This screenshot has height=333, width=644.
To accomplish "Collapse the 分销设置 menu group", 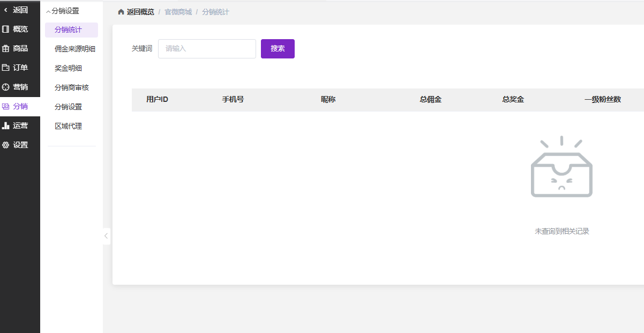I will [49, 11].
